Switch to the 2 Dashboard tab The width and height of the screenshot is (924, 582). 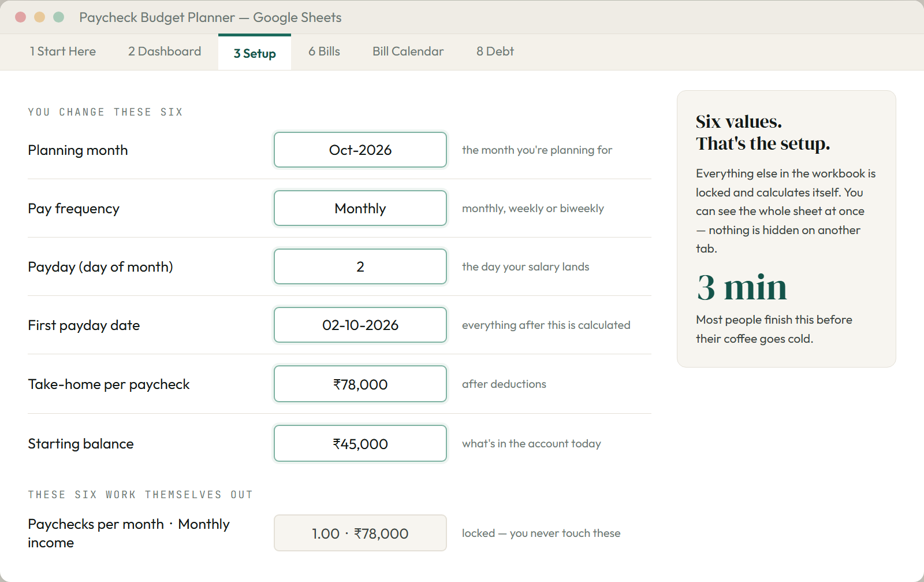[x=165, y=51]
